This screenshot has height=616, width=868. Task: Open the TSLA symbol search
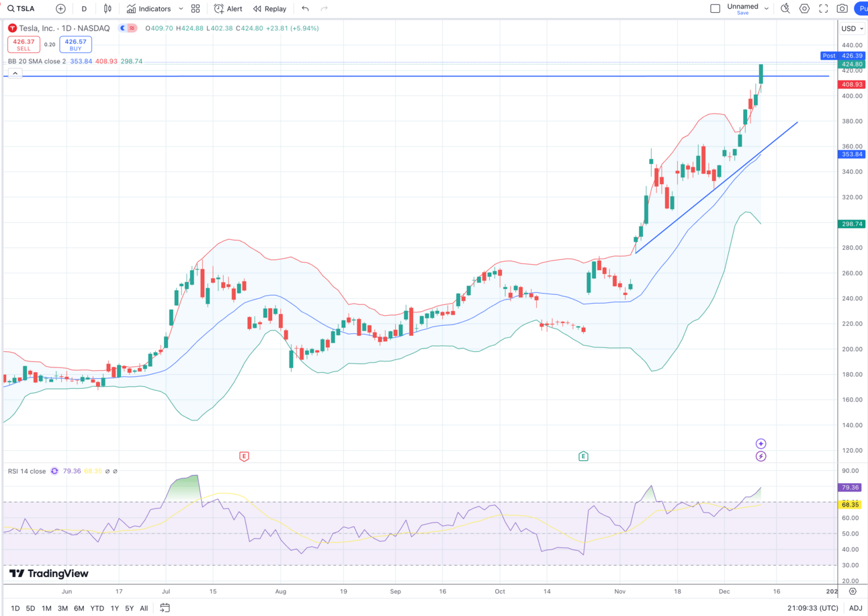click(22, 9)
